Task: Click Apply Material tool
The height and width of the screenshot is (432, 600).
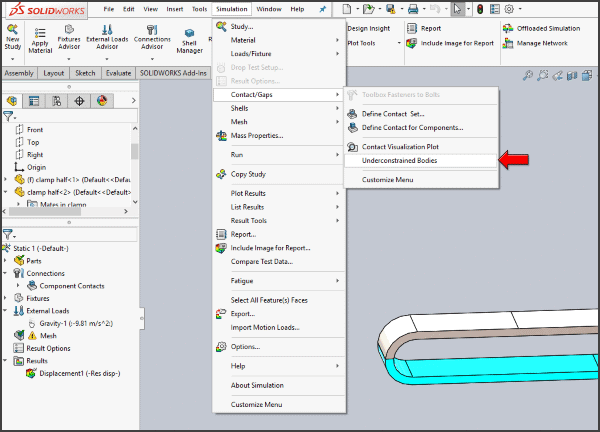Action: point(40,40)
